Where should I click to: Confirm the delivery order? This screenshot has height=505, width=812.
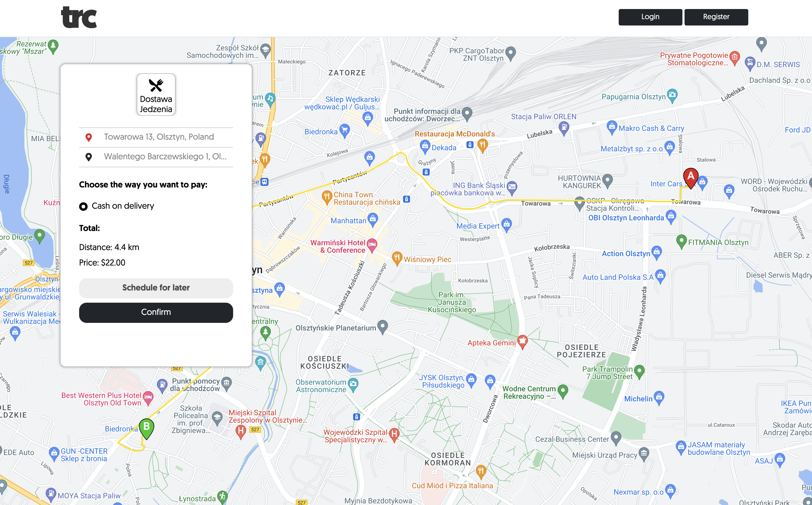[x=156, y=313]
